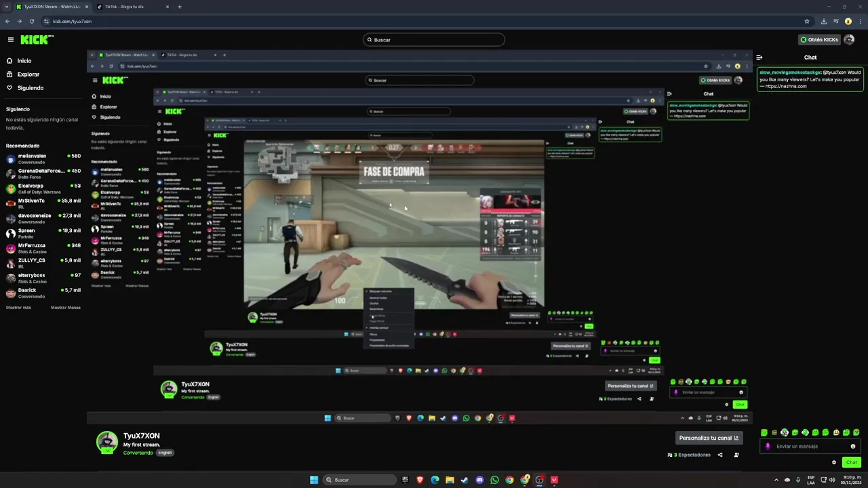
Task: Open the recommended channel melianvalen
Action: pos(43,159)
